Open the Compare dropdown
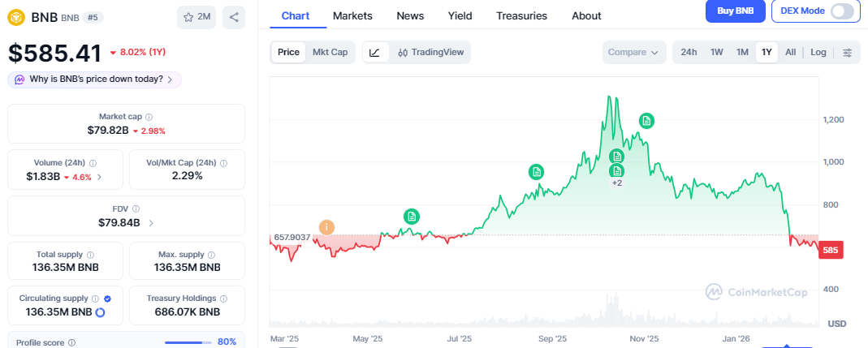The image size is (868, 348). point(633,53)
